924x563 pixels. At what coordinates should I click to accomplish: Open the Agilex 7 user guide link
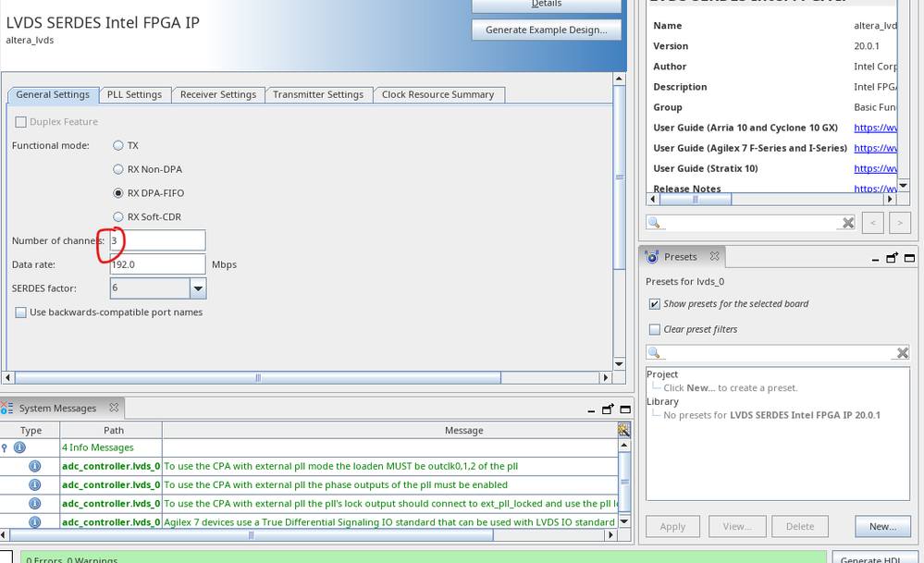(875, 149)
